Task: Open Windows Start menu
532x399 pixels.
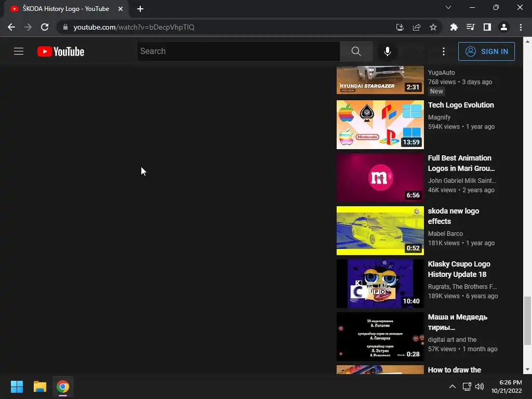Action: (x=17, y=387)
